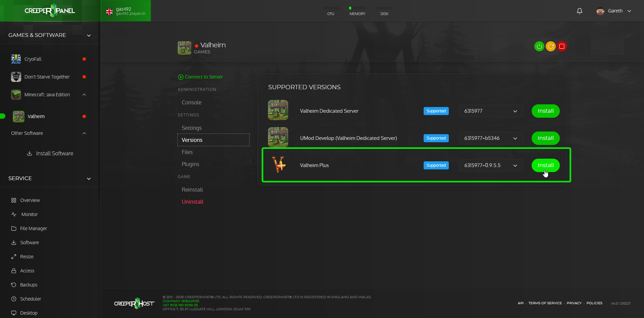Click the red Uninstall option
The image size is (644, 318).
tap(193, 202)
